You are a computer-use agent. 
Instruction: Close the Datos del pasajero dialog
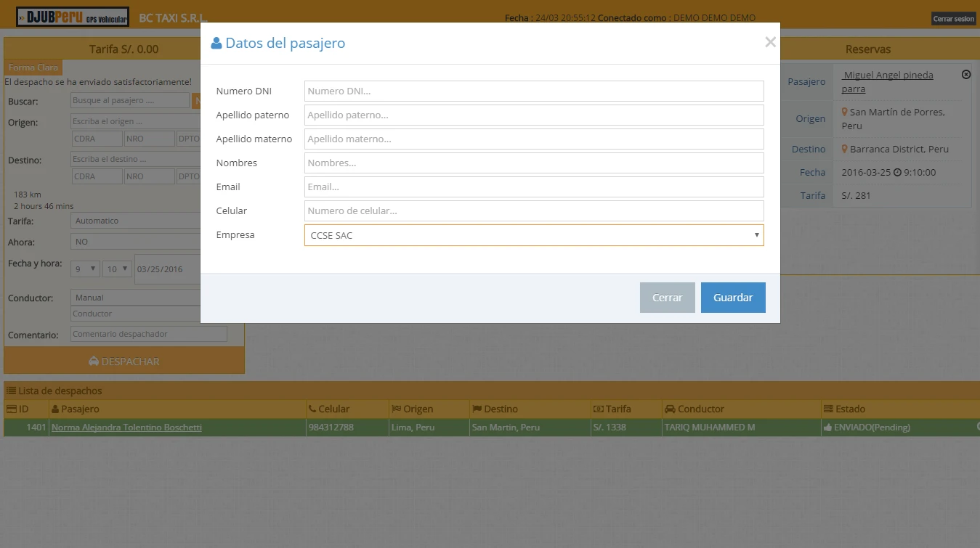770,43
